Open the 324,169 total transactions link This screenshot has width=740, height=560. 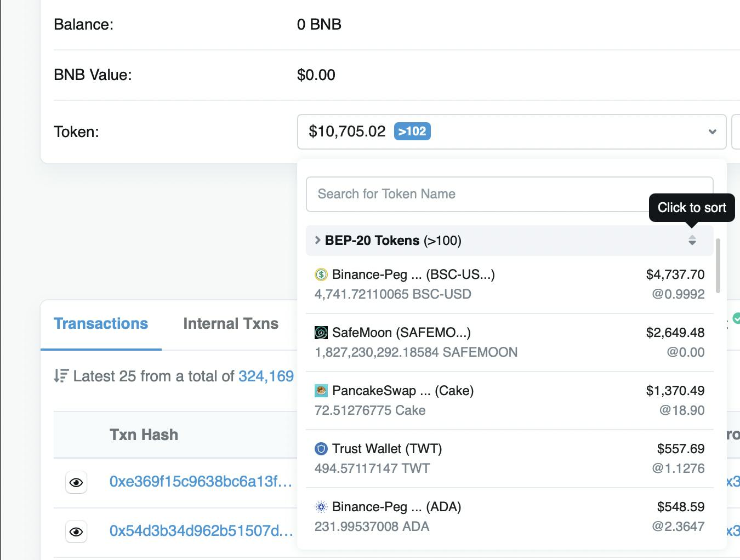(266, 376)
